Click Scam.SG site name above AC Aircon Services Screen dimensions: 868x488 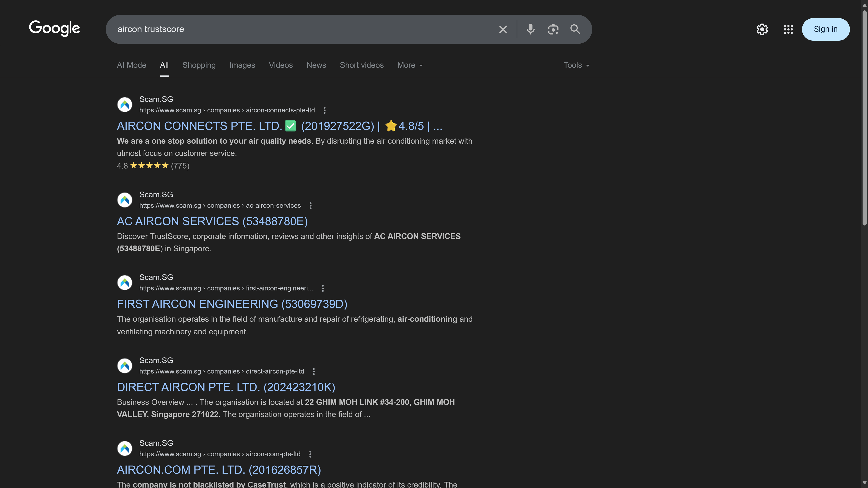pyautogui.click(x=156, y=195)
